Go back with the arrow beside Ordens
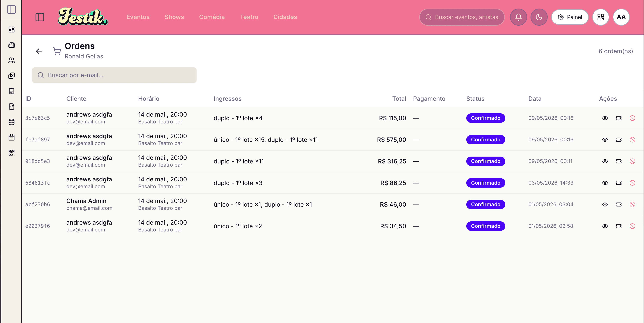The width and height of the screenshot is (644, 323). (39, 51)
